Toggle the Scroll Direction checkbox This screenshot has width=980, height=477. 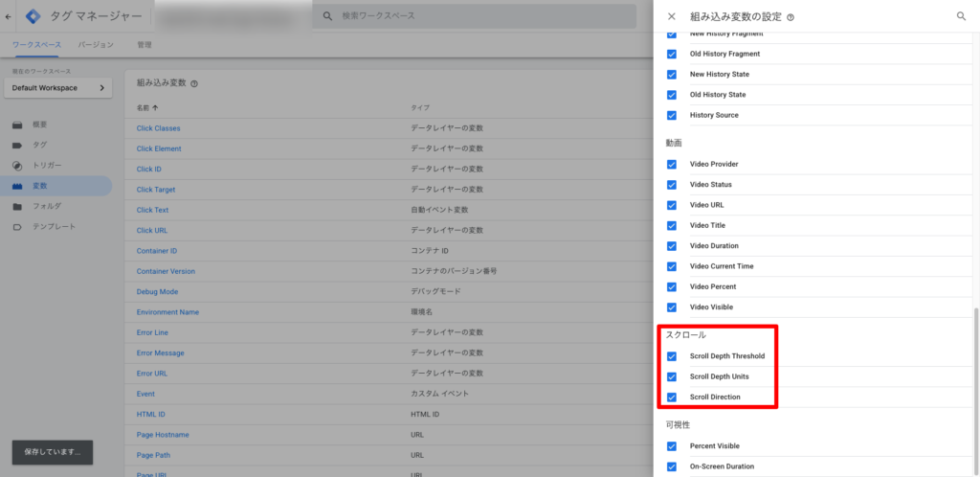point(672,397)
